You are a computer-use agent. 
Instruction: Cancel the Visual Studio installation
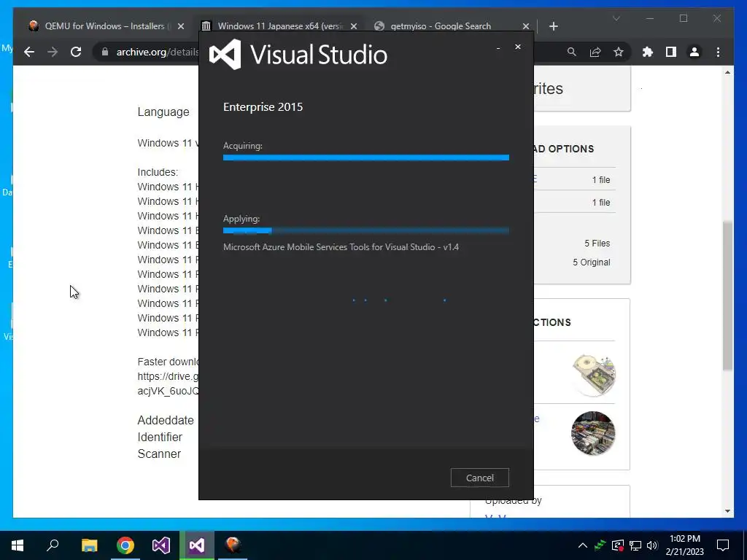pos(480,478)
